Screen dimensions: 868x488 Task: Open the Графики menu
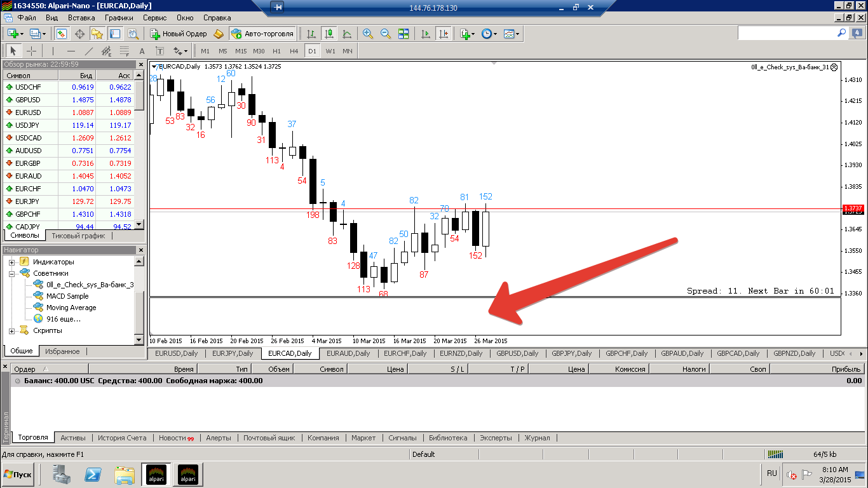(119, 18)
